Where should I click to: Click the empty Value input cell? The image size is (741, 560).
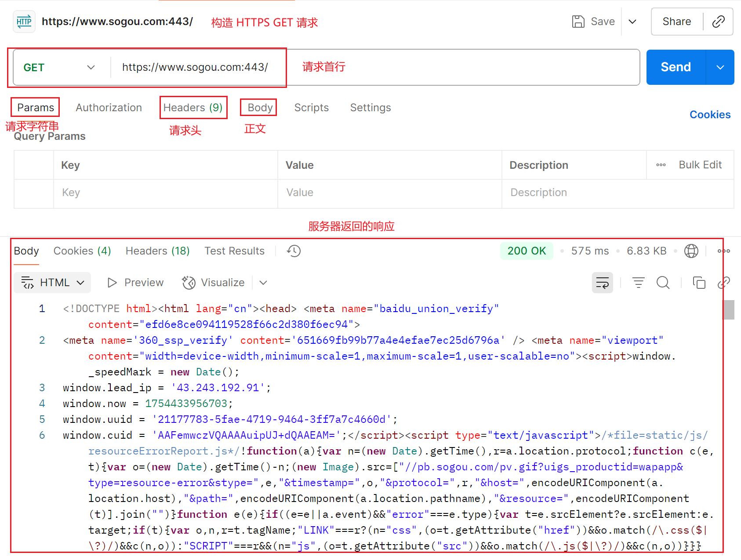[x=390, y=193]
